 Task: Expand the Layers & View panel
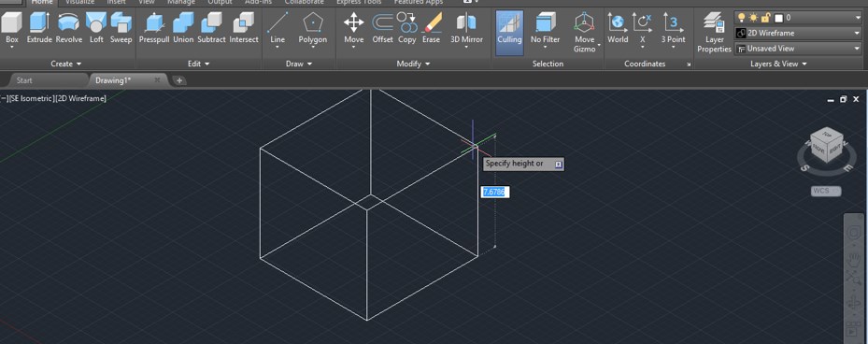click(778, 64)
